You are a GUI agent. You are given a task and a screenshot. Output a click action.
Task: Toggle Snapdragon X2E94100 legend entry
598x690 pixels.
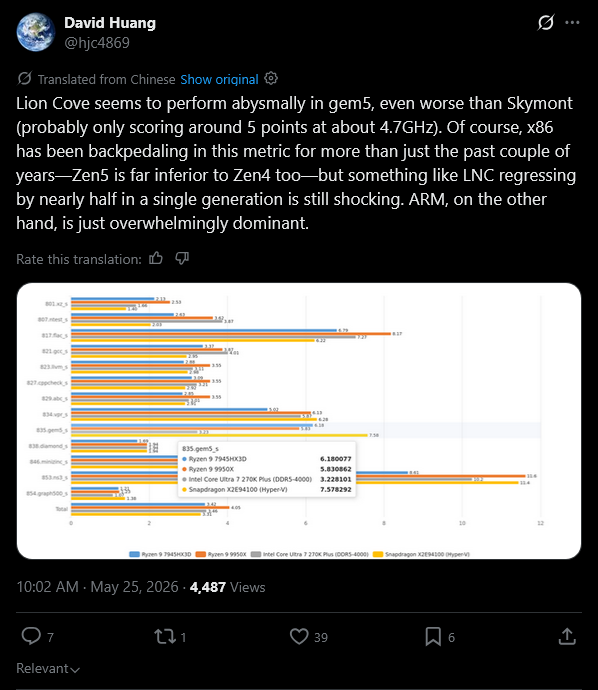pyautogui.click(x=421, y=554)
